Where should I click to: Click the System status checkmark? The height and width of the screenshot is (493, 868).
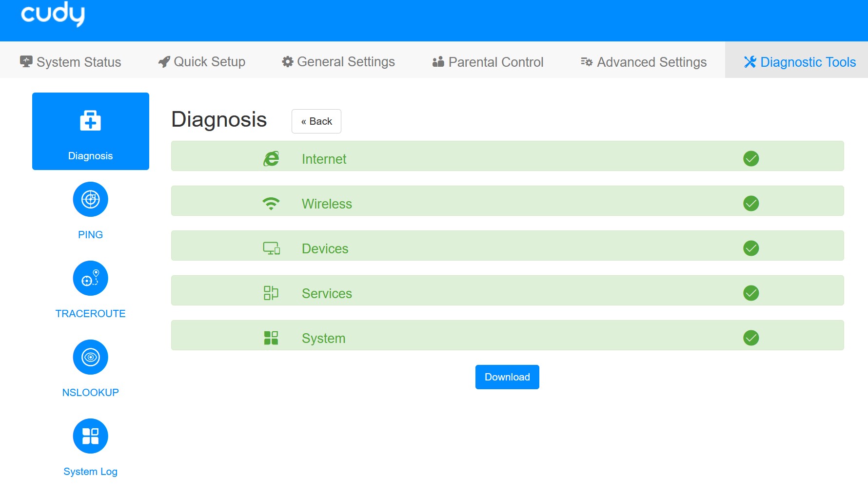[751, 338]
